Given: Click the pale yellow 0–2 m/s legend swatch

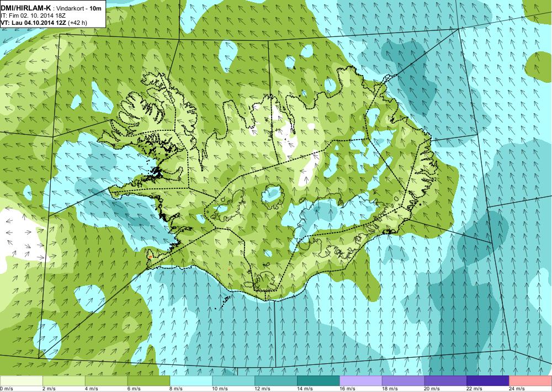Looking at the screenshot, I should [x=21, y=380].
